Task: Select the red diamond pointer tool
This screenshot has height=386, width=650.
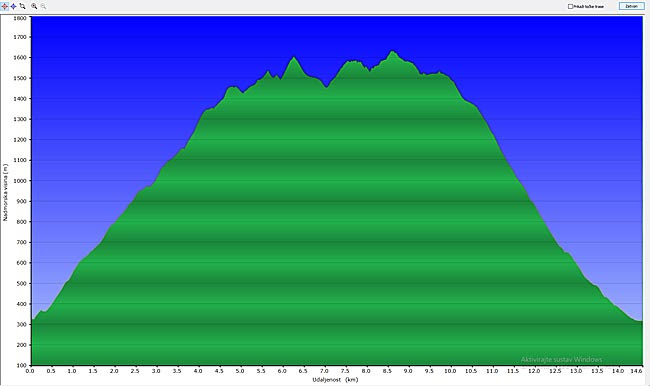Action: [5, 6]
